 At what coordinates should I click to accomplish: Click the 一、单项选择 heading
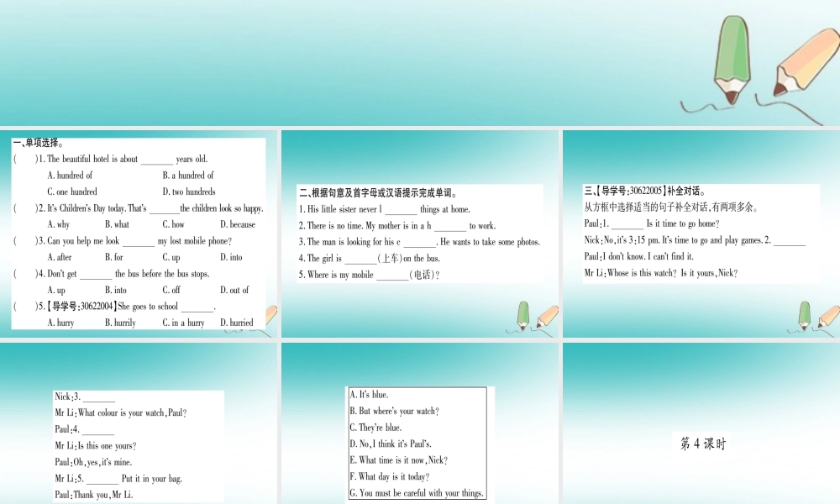pyautogui.click(x=39, y=143)
